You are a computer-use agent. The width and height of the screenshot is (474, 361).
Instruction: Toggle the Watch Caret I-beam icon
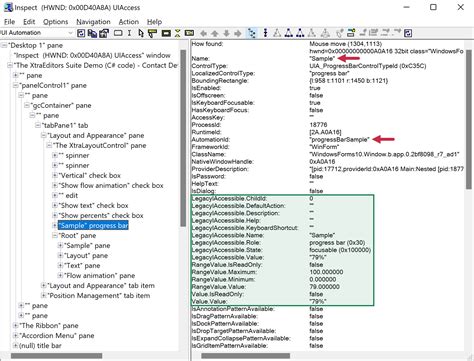(x=129, y=33)
